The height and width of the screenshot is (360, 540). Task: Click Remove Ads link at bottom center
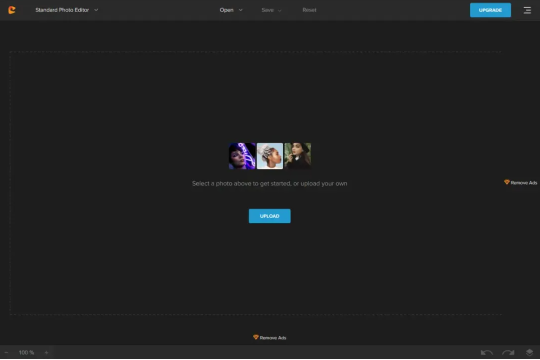point(270,338)
